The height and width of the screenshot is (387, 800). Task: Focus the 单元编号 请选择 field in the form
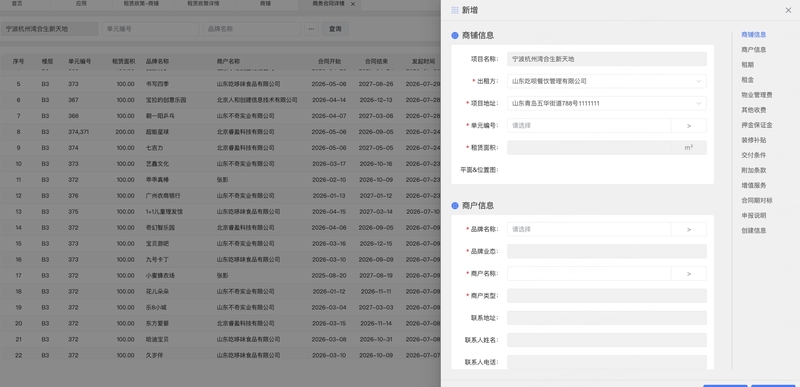tap(589, 125)
